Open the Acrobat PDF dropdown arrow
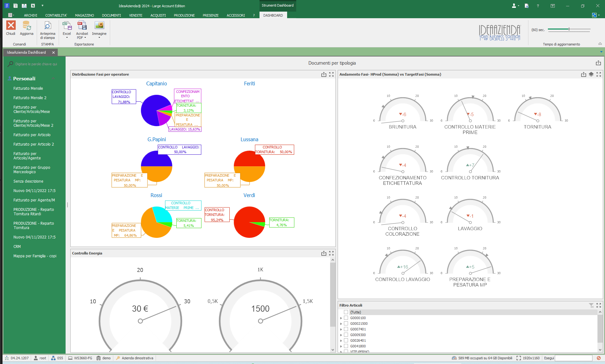 coord(85,38)
